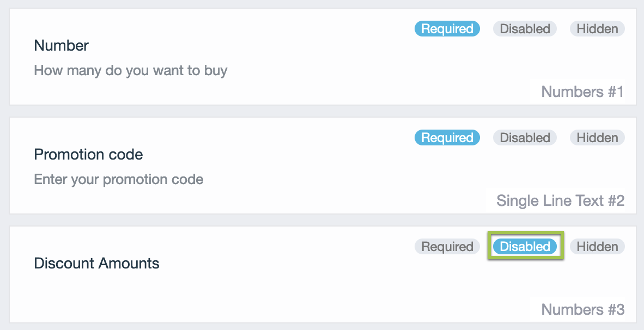The height and width of the screenshot is (330, 644).
Task: Click the "Numbers #3" type label
Action: pyautogui.click(x=582, y=310)
